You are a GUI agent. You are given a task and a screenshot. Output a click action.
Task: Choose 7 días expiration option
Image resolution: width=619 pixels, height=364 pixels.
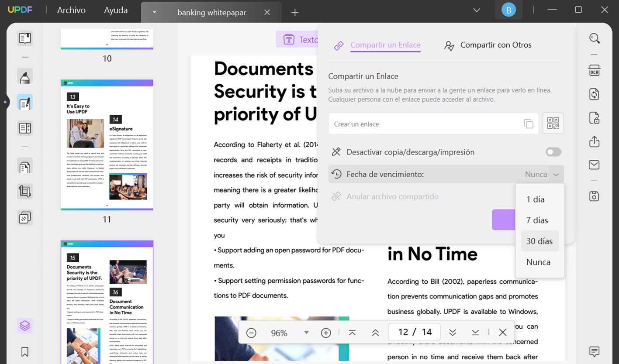(539, 220)
